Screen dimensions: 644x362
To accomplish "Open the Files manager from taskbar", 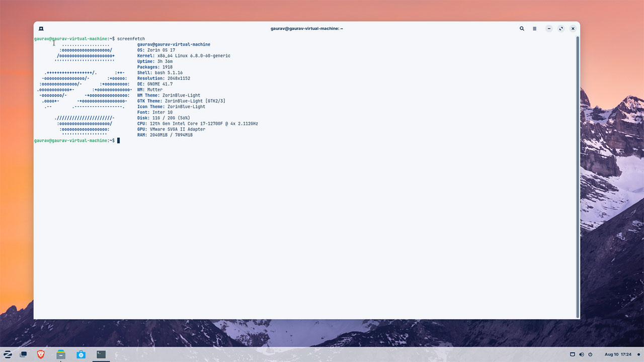I will (61, 354).
